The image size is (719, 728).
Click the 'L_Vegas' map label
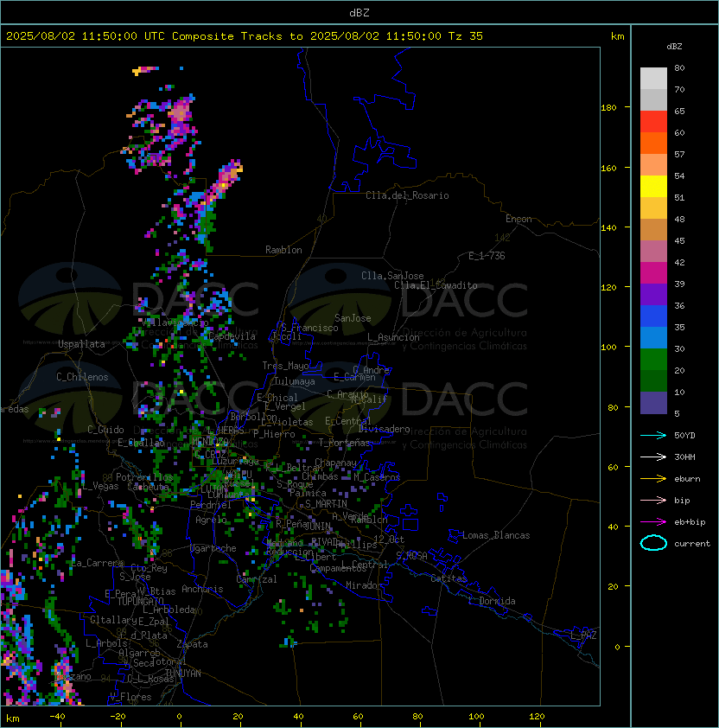(x=100, y=486)
